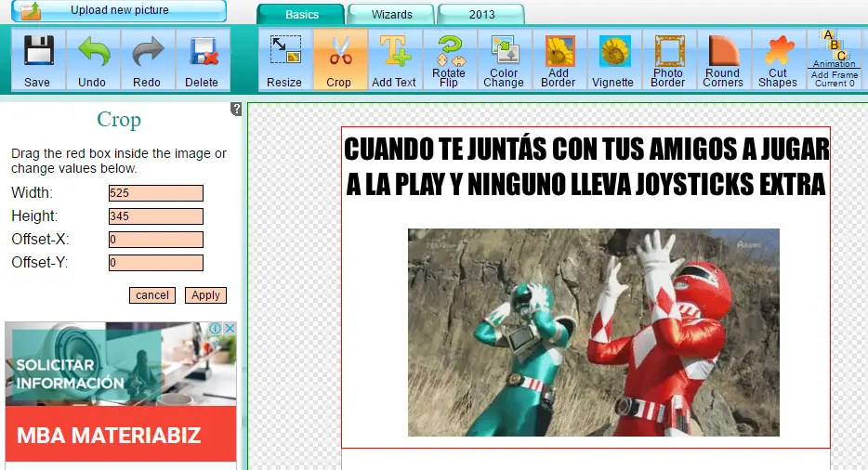Image resolution: width=868 pixels, height=470 pixels.
Task: Apply the Vignette effect tool
Action: pyautogui.click(x=614, y=59)
